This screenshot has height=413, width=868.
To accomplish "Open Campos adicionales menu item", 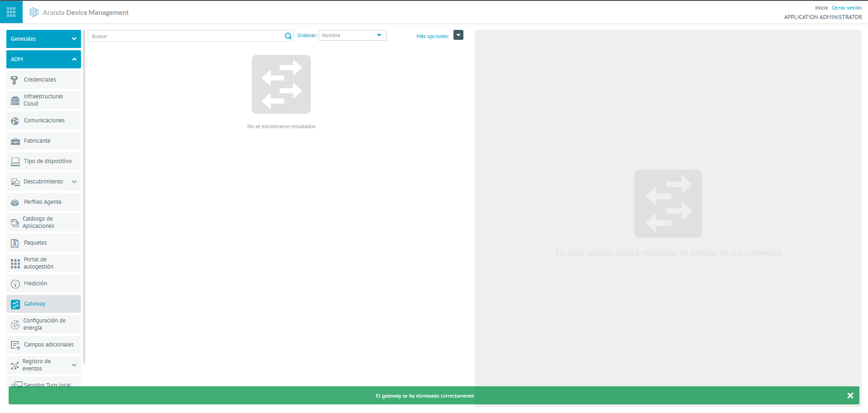I will click(x=48, y=345).
